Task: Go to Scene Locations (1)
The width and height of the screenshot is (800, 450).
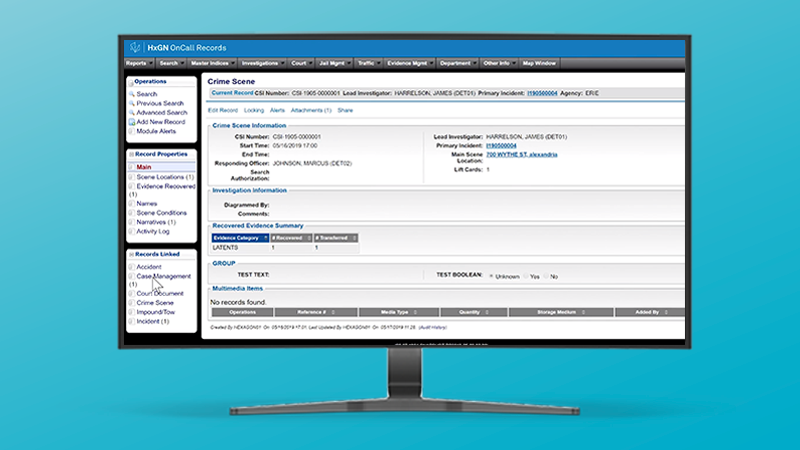Action: click(165, 177)
